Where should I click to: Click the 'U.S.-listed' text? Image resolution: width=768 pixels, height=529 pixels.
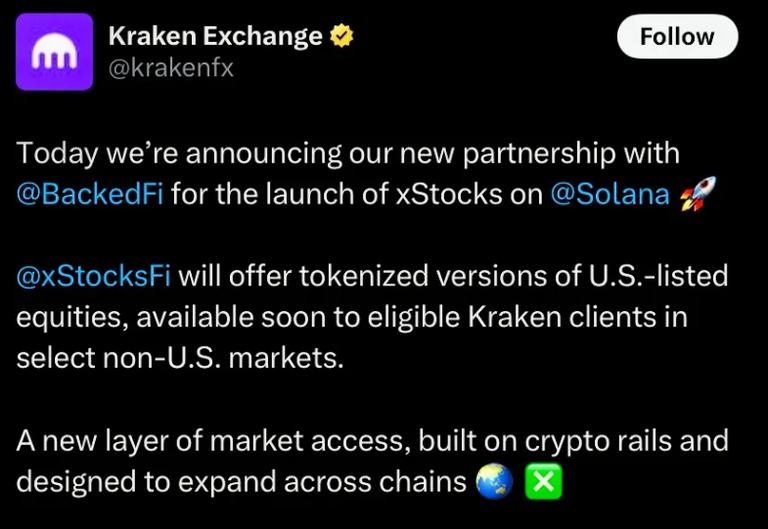point(658,276)
